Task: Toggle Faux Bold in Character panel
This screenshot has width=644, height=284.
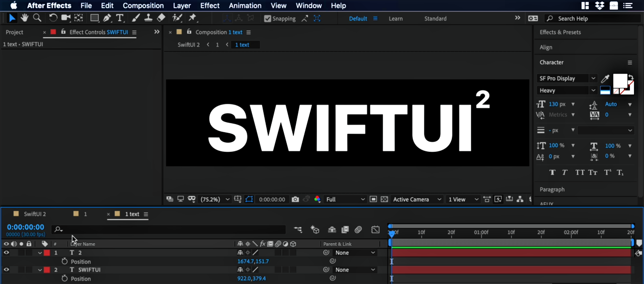Action: pyautogui.click(x=552, y=172)
